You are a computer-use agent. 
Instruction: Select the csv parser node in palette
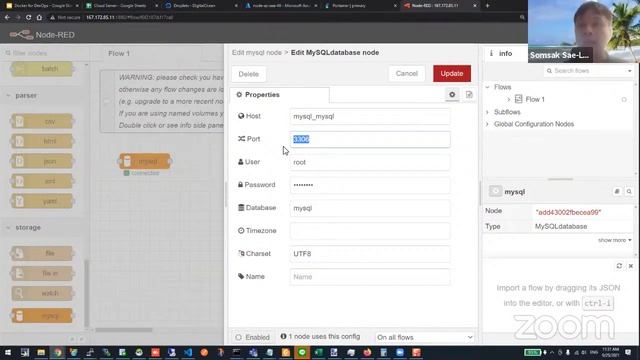(42, 122)
